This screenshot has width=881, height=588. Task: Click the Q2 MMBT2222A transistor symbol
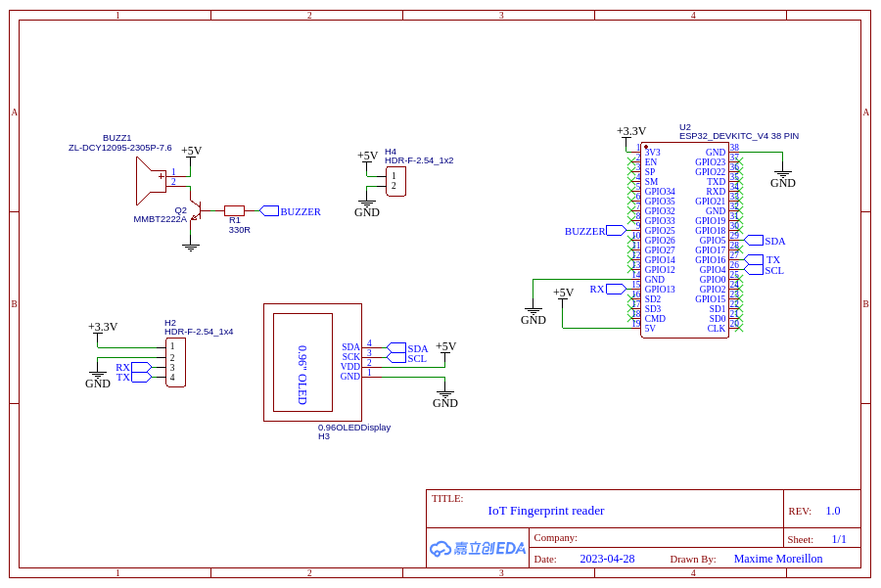point(195,210)
